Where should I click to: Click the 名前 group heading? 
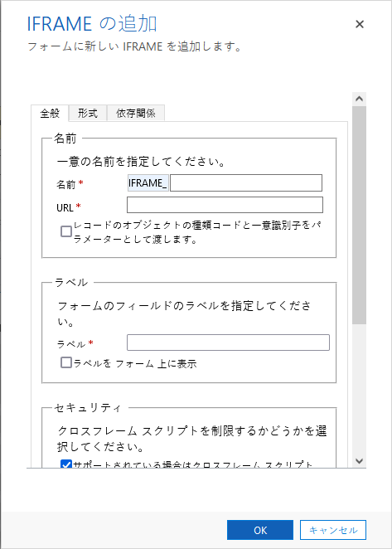point(65,138)
